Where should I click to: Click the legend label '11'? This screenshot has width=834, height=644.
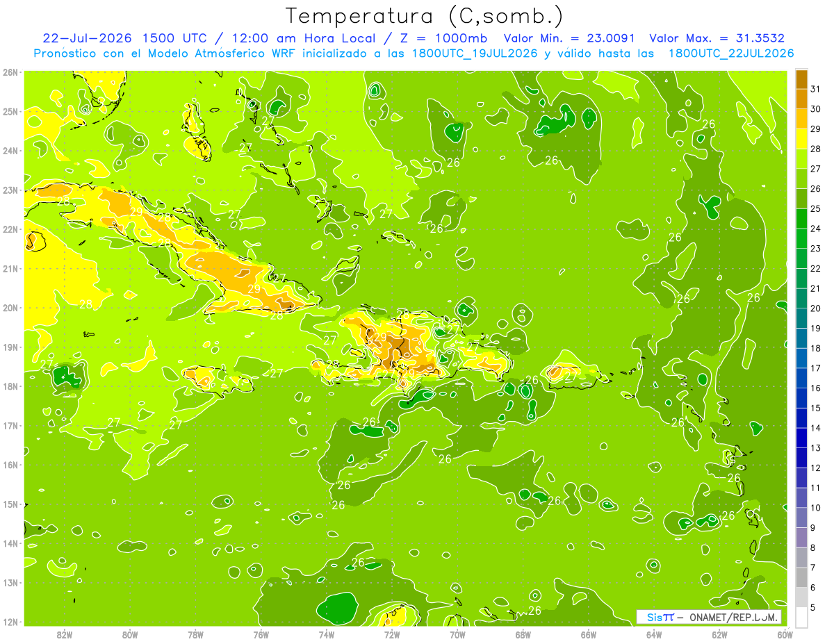[x=815, y=488]
